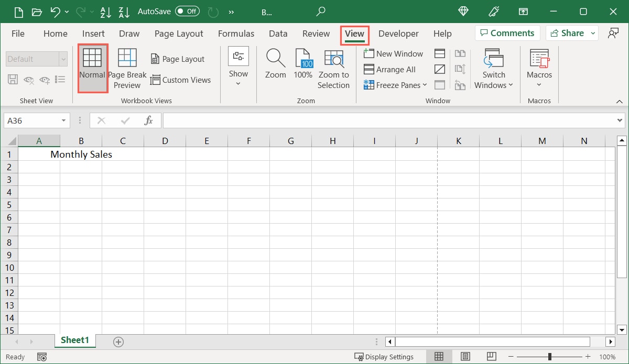Click Zoom to Selection

(x=334, y=68)
